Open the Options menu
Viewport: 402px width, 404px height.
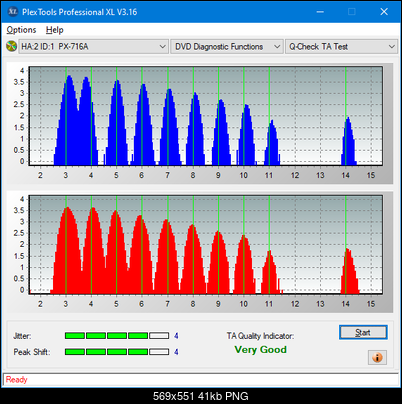click(21, 30)
